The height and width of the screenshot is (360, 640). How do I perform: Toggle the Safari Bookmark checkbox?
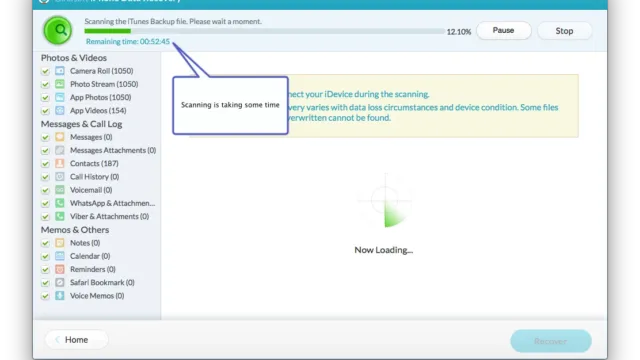[x=45, y=282]
